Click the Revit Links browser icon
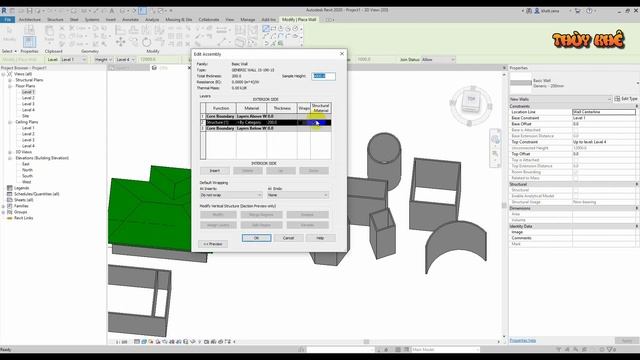640x360 pixels. click(10, 218)
